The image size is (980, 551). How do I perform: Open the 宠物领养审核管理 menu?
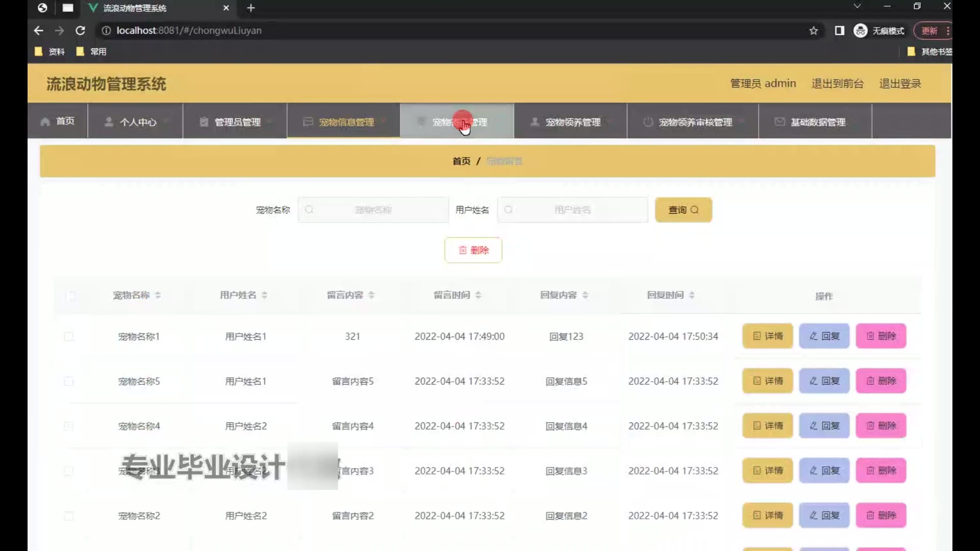point(693,121)
